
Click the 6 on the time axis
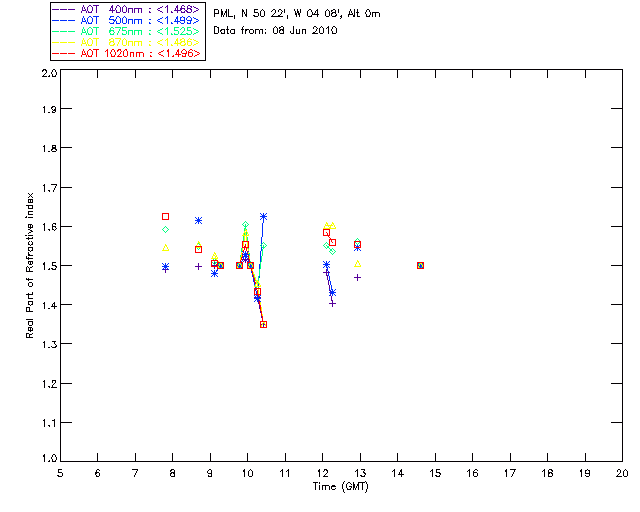tap(98, 473)
